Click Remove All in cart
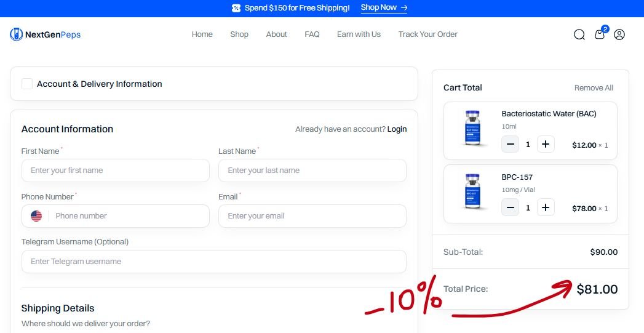Screen dimensions: 644x333 coord(594,87)
